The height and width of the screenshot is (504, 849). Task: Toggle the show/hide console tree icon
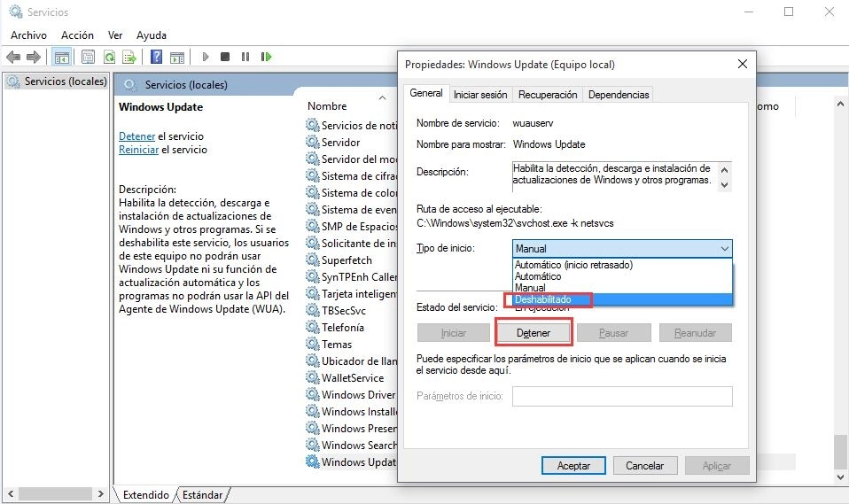(62, 57)
